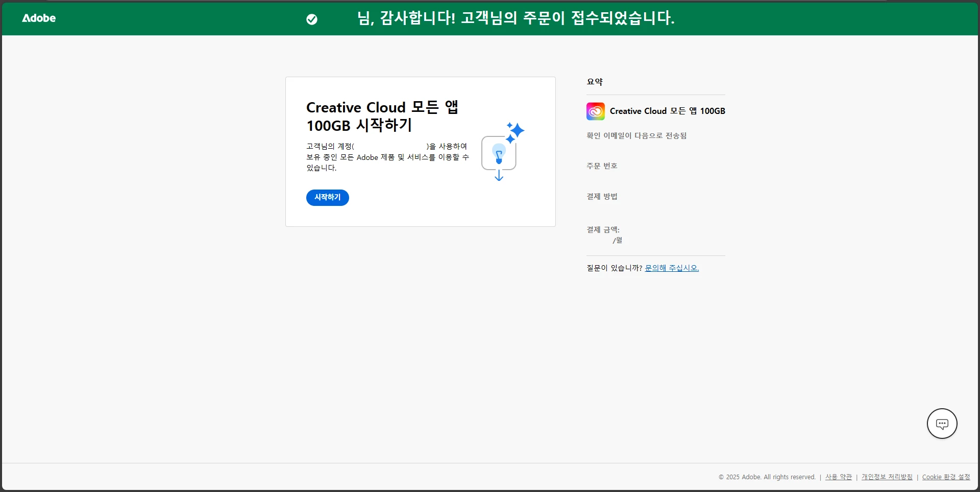Click the lightbulb download illustration
980x492 pixels.
[x=502, y=152]
